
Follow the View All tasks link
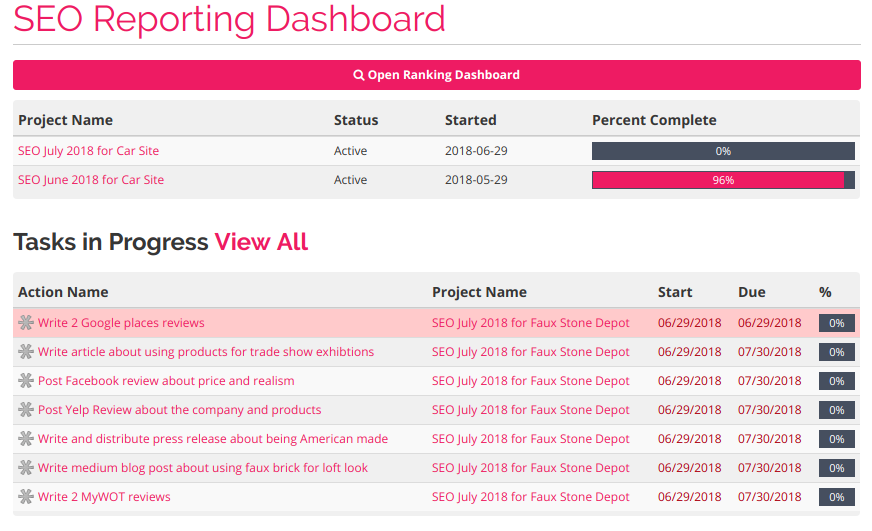pos(261,242)
